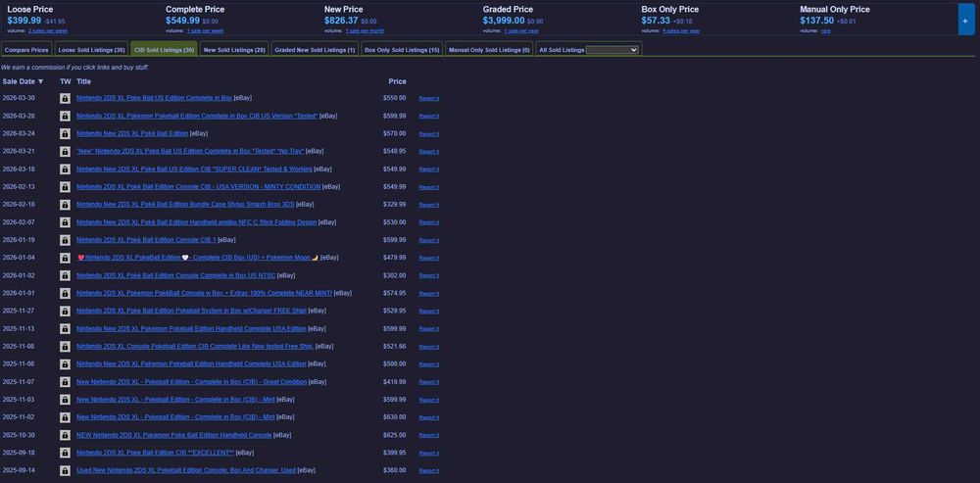This screenshot has height=483, width=980.
Task: Click the lock icon for the 2025-11-27 sale
Action: click(65, 311)
